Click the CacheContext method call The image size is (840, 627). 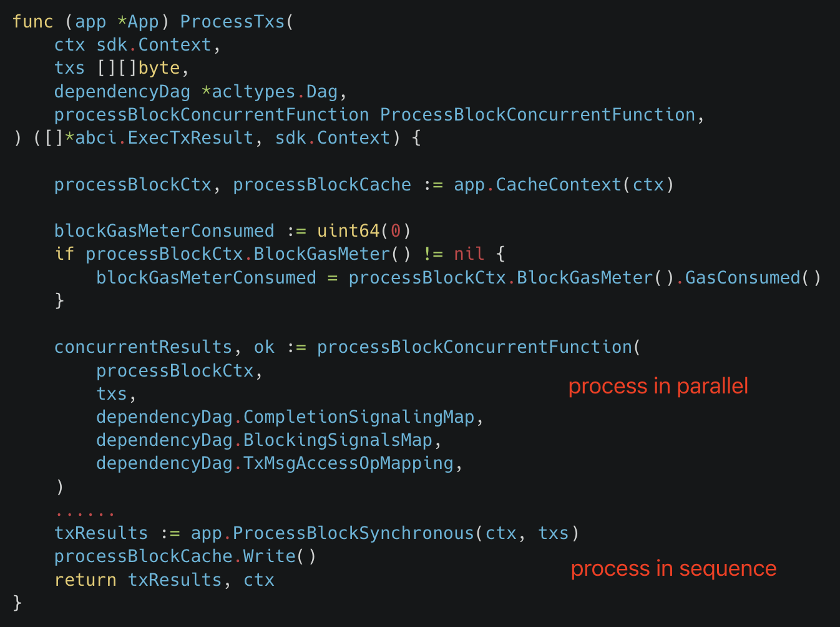tap(558, 185)
